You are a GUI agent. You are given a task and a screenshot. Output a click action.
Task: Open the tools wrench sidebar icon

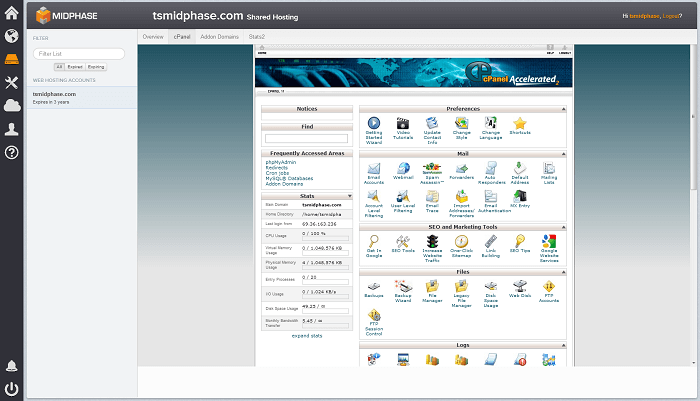12,82
